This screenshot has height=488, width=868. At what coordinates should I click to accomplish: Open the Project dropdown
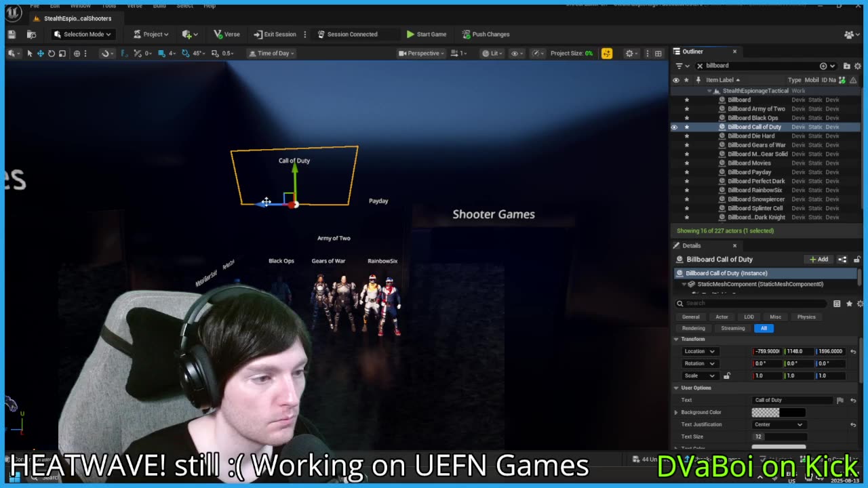[151, 34]
